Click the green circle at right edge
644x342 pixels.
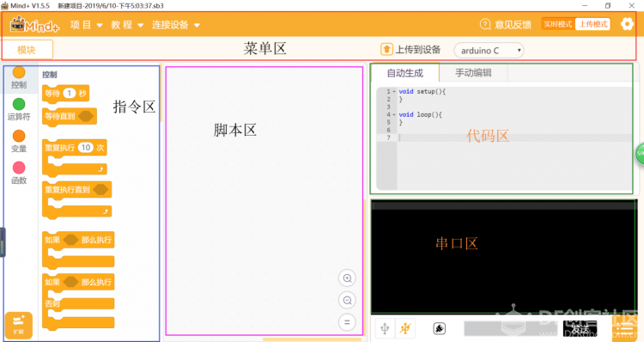pos(640,154)
